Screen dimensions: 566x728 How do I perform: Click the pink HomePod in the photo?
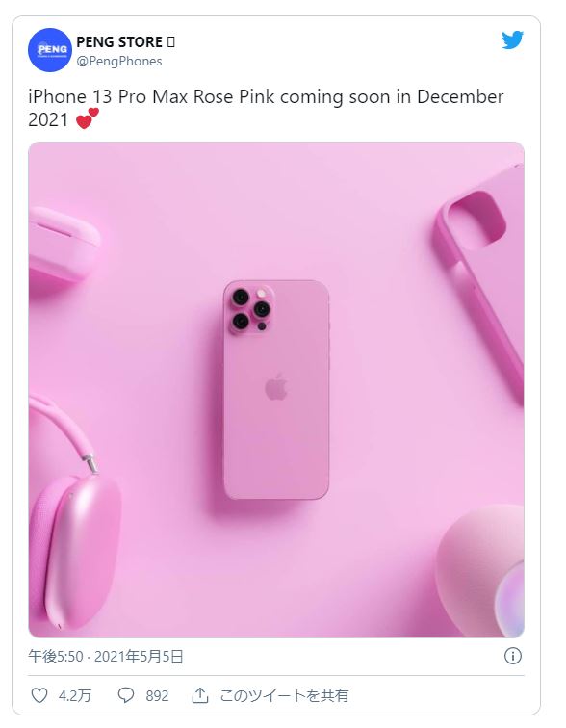point(480,569)
